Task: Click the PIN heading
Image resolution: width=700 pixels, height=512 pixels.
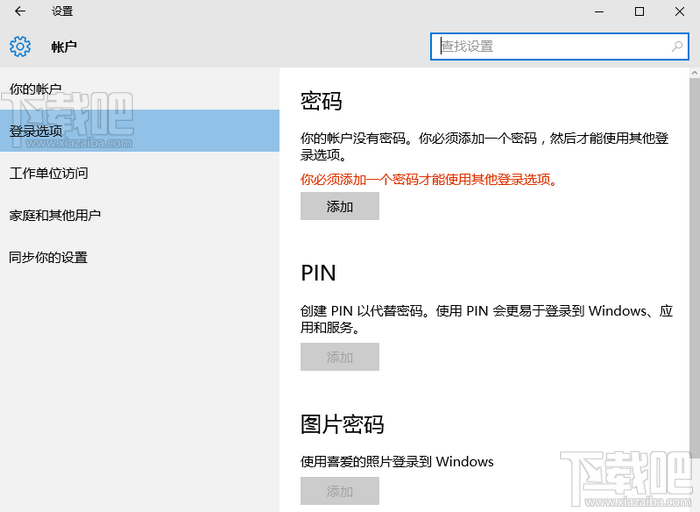Action: 318,273
